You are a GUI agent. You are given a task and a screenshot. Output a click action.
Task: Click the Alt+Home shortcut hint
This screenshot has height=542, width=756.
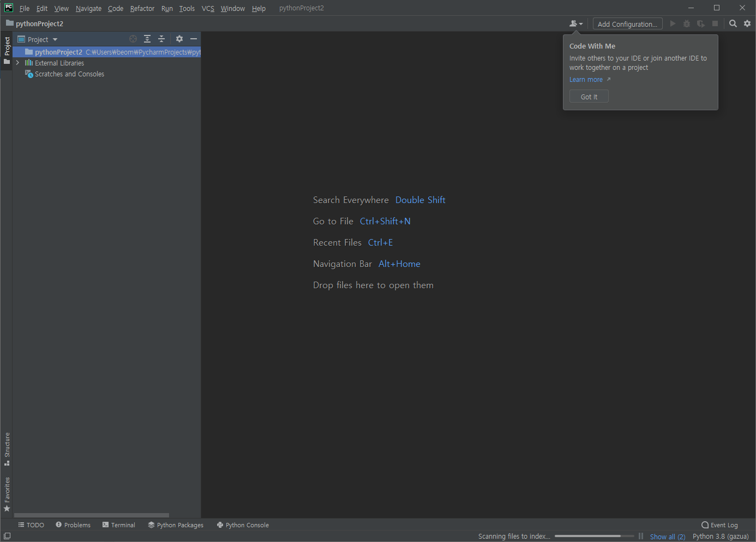pyautogui.click(x=399, y=264)
